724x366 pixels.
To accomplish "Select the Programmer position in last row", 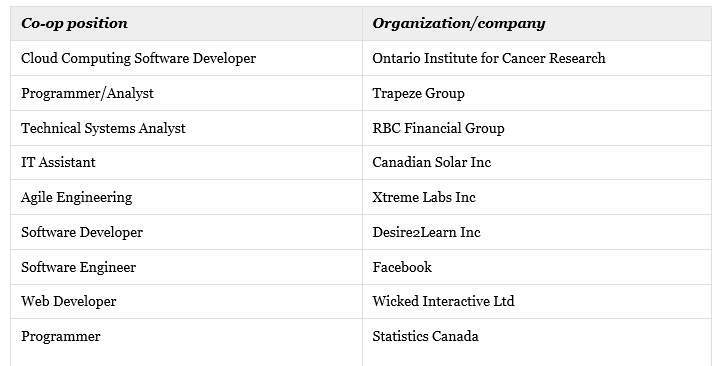I will click(x=61, y=336).
